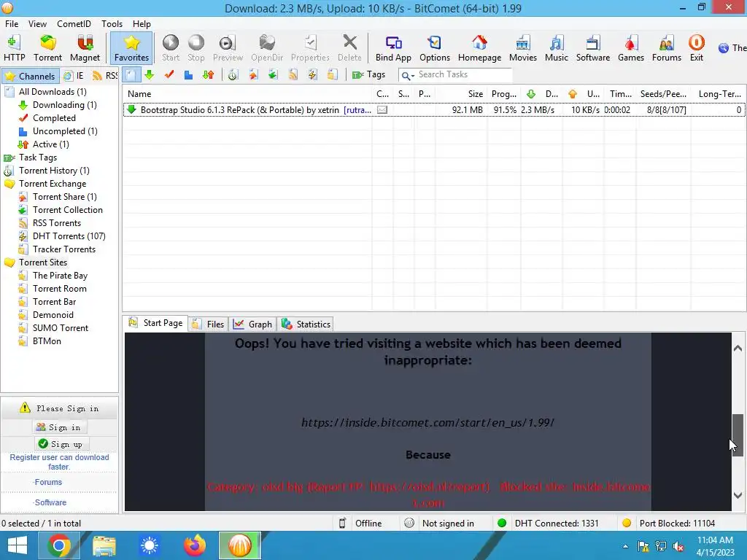
Task: Open Firefox from the taskbar
Action: pyautogui.click(x=194, y=545)
